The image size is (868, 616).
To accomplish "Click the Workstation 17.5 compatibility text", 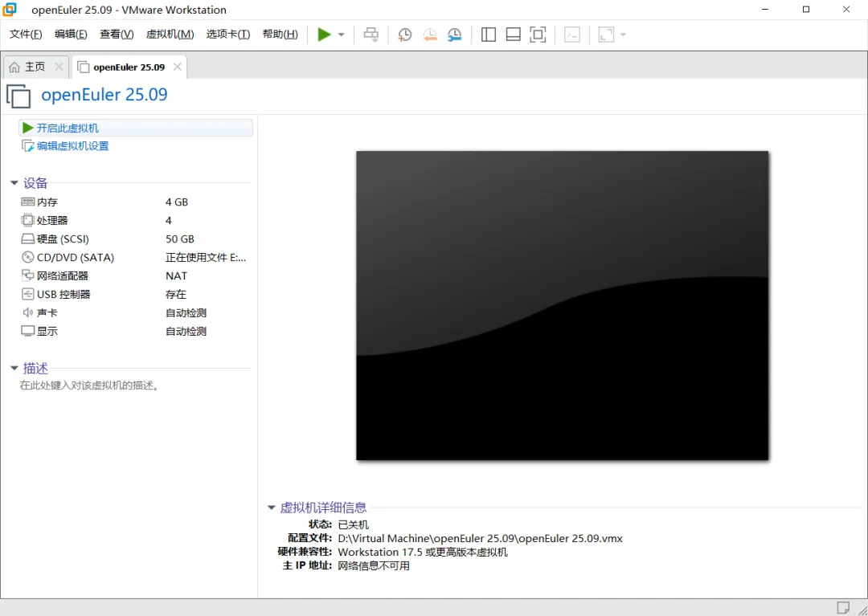I will tap(423, 553).
